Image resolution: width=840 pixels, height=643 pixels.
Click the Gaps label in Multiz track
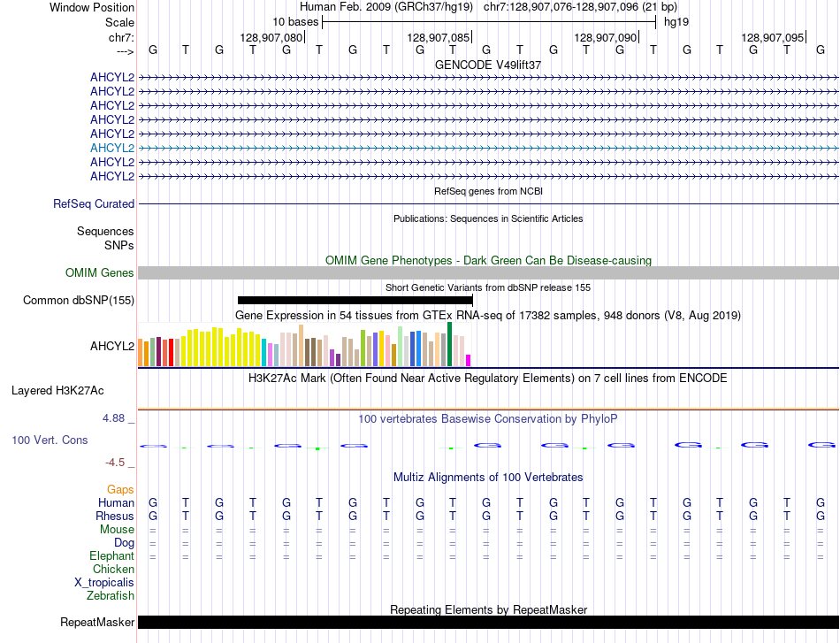tap(120, 489)
